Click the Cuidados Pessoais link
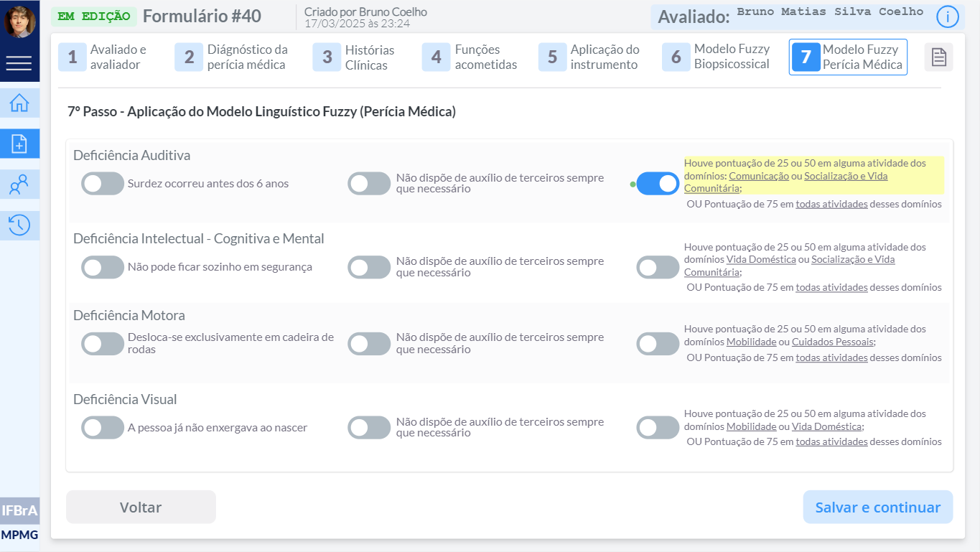980x552 pixels. pyautogui.click(x=832, y=342)
